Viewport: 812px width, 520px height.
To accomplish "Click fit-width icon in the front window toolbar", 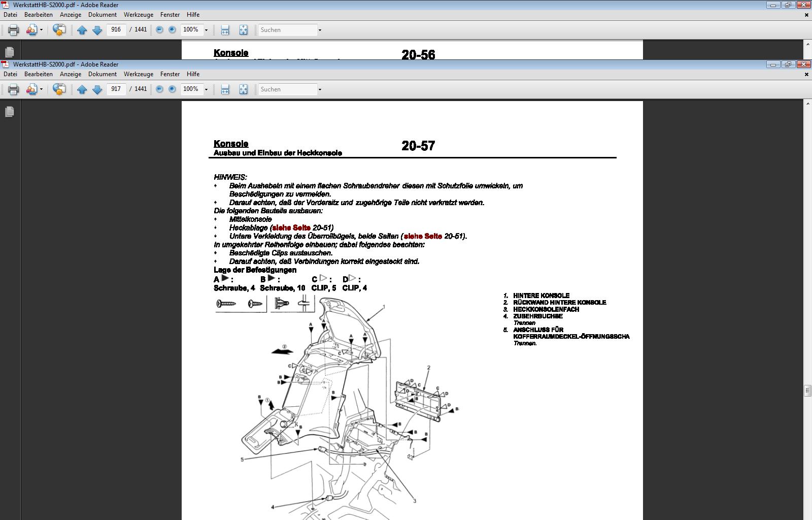I will coord(225,89).
